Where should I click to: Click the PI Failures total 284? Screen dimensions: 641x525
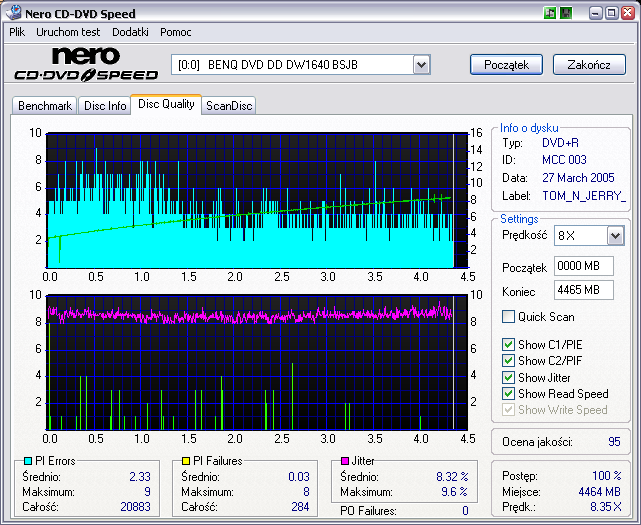(300, 507)
